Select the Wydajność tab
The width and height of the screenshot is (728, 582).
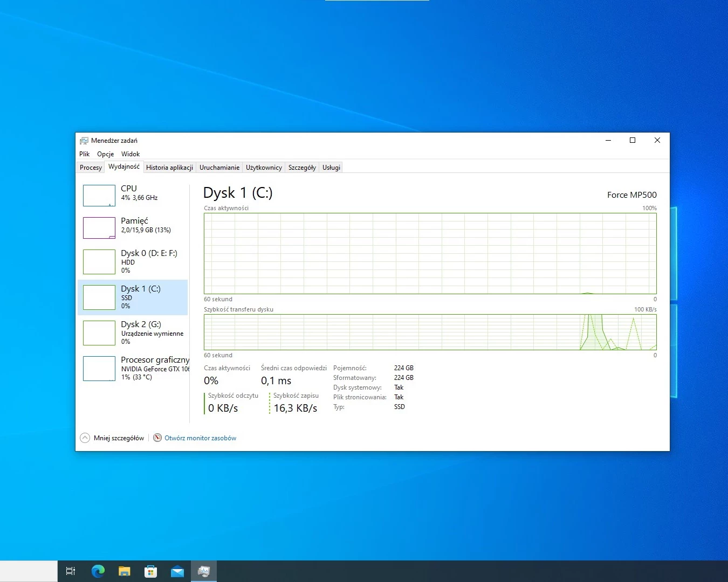point(124,167)
